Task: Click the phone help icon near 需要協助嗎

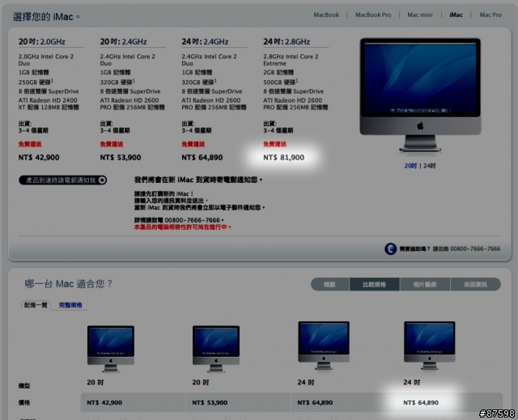Action: point(390,248)
